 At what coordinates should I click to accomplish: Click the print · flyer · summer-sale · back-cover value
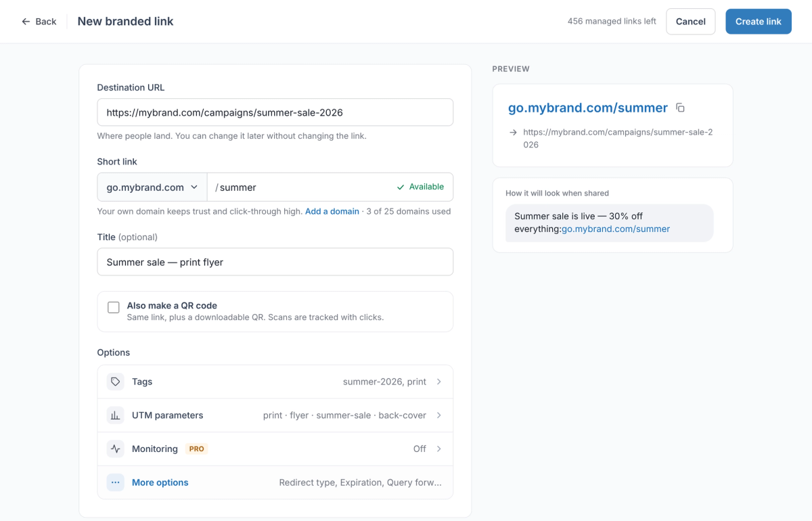click(x=344, y=415)
